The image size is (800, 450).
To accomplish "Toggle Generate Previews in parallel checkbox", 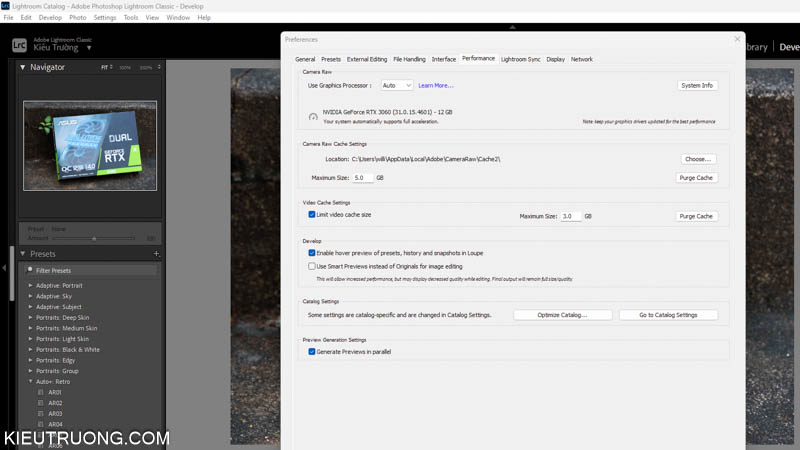I will pyautogui.click(x=312, y=352).
